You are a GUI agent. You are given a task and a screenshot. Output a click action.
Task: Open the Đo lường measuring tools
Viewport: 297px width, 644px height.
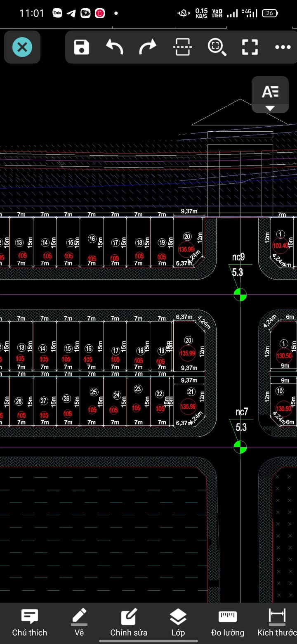coord(228,623)
